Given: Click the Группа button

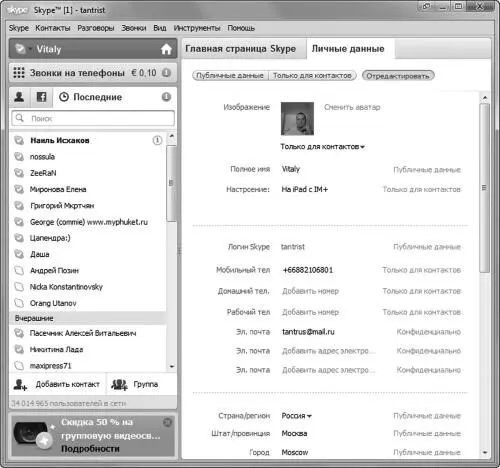Looking at the screenshot, I should click(x=135, y=384).
